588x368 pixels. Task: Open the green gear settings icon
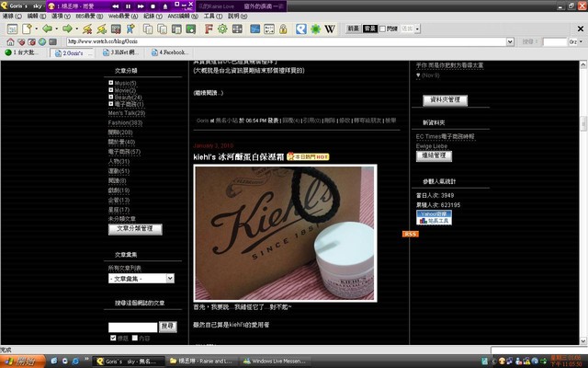(222, 29)
